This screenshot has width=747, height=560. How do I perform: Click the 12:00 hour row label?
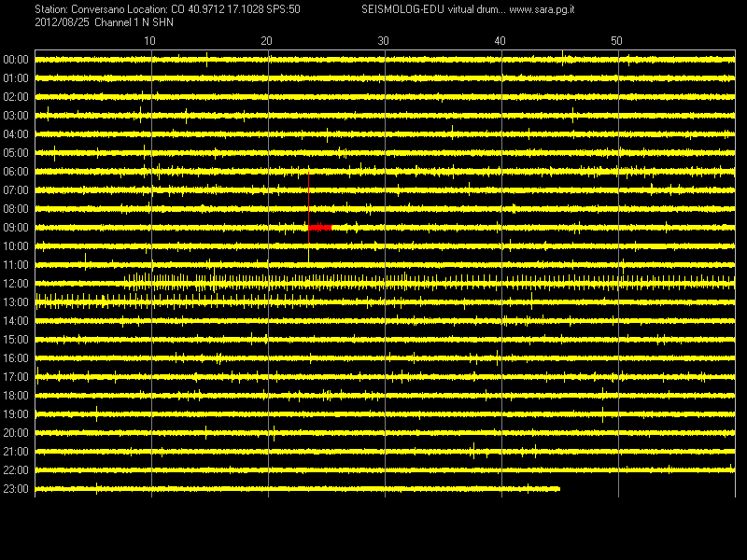[x=16, y=284]
